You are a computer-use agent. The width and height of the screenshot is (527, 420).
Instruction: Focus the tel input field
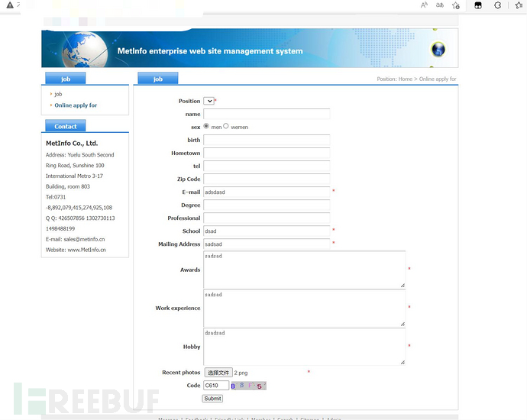click(267, 166)
